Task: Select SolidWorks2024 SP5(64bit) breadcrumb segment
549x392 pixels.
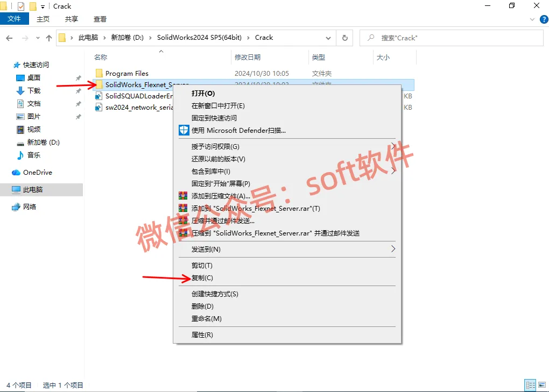Action: pyautogui.click(x=199, y=38)
